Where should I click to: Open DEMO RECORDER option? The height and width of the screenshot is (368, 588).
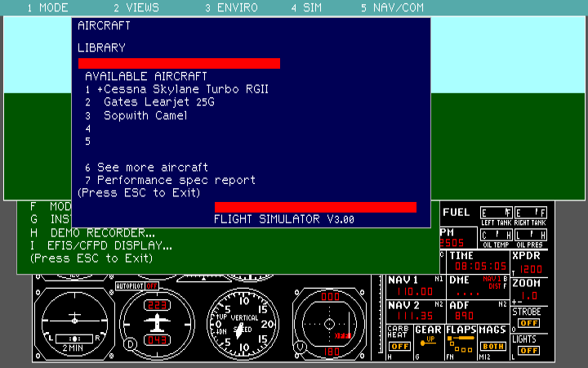tap(92, 233)
